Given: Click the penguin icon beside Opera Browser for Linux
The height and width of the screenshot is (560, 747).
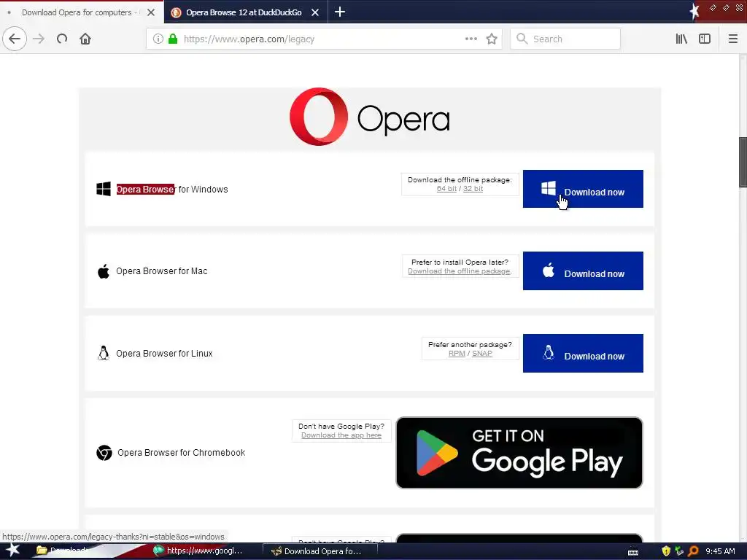Looking at the screenshot, I should click(104, 354).
